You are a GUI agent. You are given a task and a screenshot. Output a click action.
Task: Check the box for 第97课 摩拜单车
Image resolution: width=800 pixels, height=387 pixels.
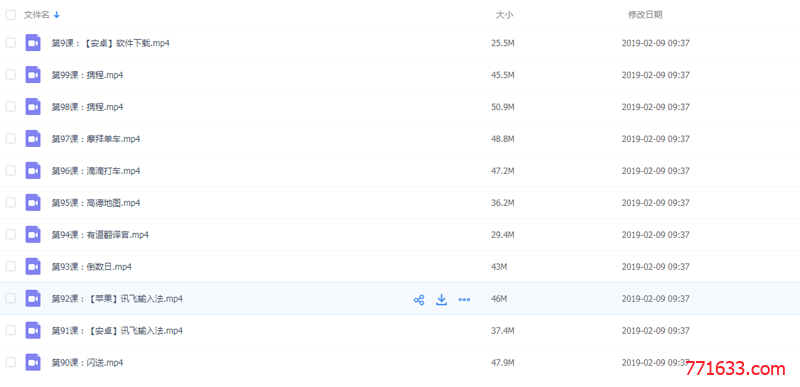coord(11,139)
